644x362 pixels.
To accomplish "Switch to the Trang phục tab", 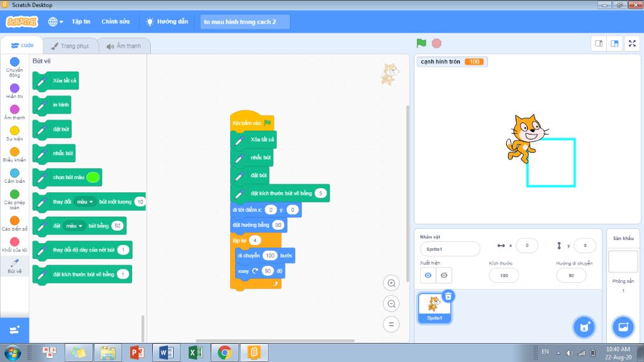I will tap(70, 46).
